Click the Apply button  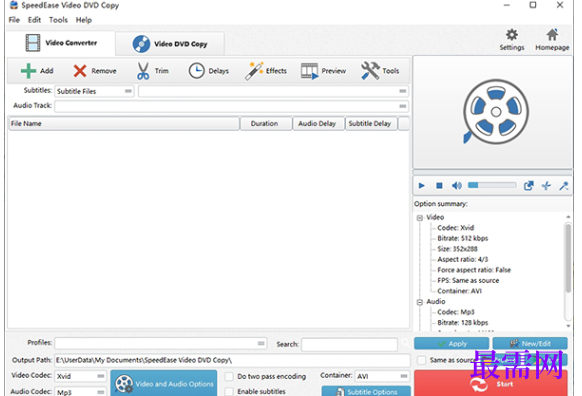pyautogui.click(x=451, y=343)
